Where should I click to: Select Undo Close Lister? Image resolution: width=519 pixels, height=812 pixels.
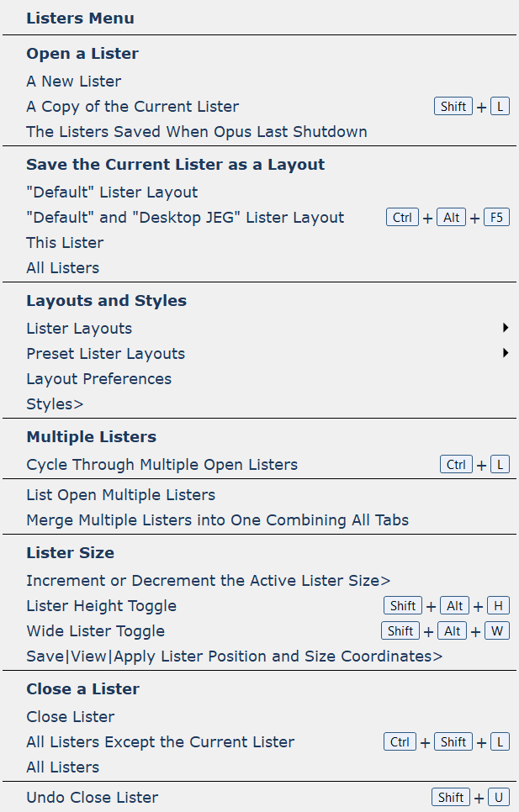(92, 798)
